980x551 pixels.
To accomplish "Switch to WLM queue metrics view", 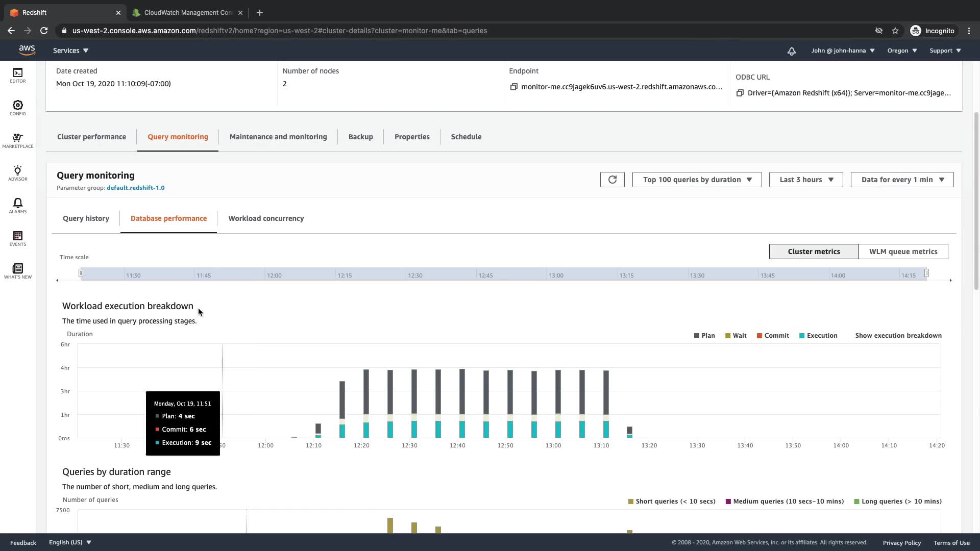I will (903, 252).
